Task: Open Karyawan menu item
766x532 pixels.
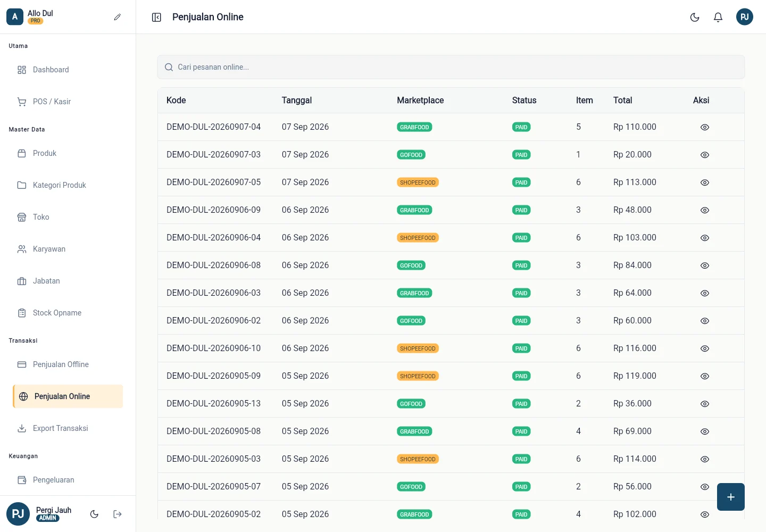Action: (x=68, y=249)
